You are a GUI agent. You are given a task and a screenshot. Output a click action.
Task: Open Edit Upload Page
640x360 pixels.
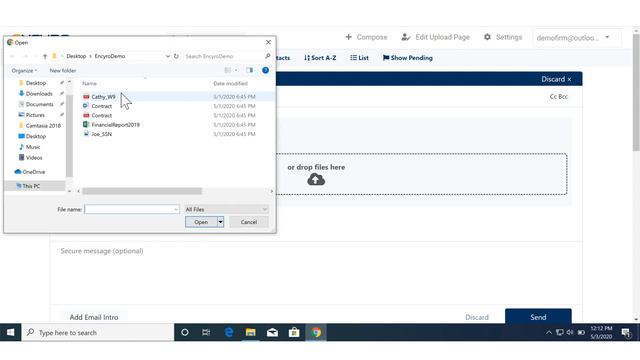tap(436, 37)
